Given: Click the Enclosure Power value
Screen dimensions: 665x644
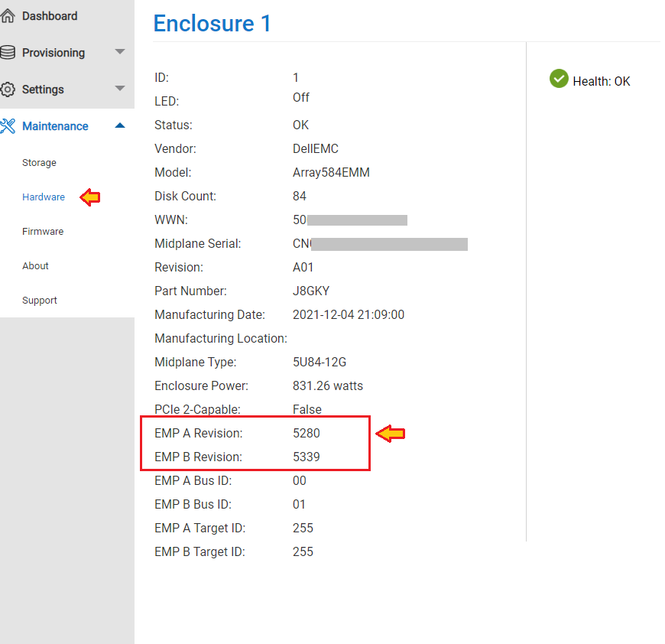Looking at the screenshot, I should [x=328, y=385].
